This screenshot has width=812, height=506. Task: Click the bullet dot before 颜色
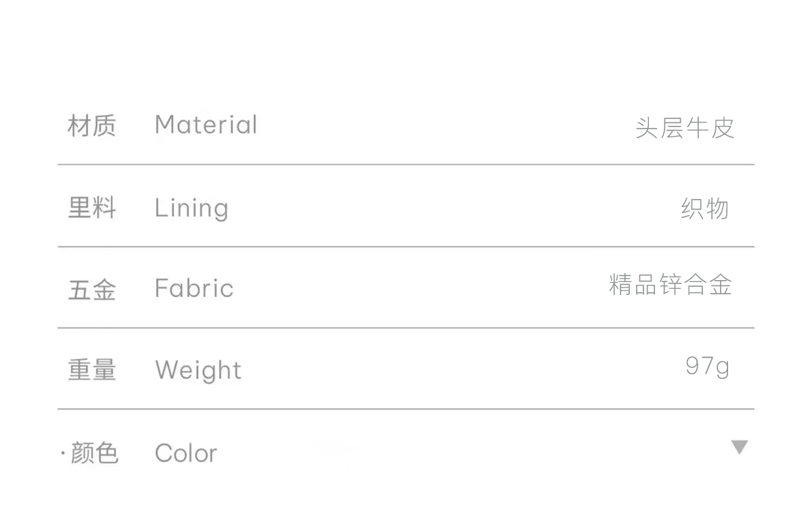[63, 453]
